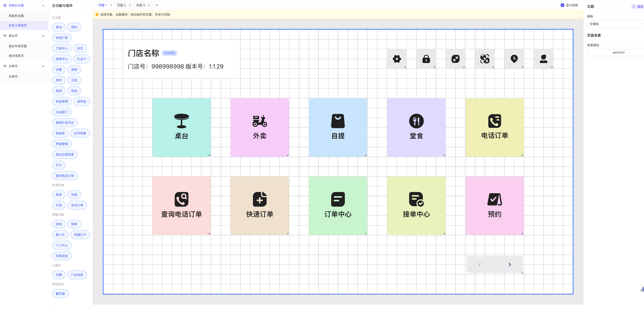Collapse the 桌台页 sidebar group
This screenshot has width=644, height=314.
43,36
